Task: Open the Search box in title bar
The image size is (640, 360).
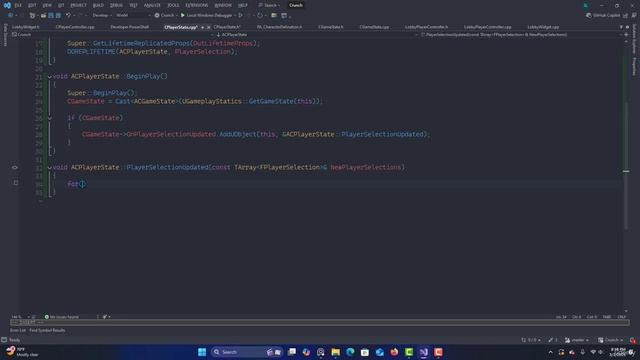Action: pos(270,5)
